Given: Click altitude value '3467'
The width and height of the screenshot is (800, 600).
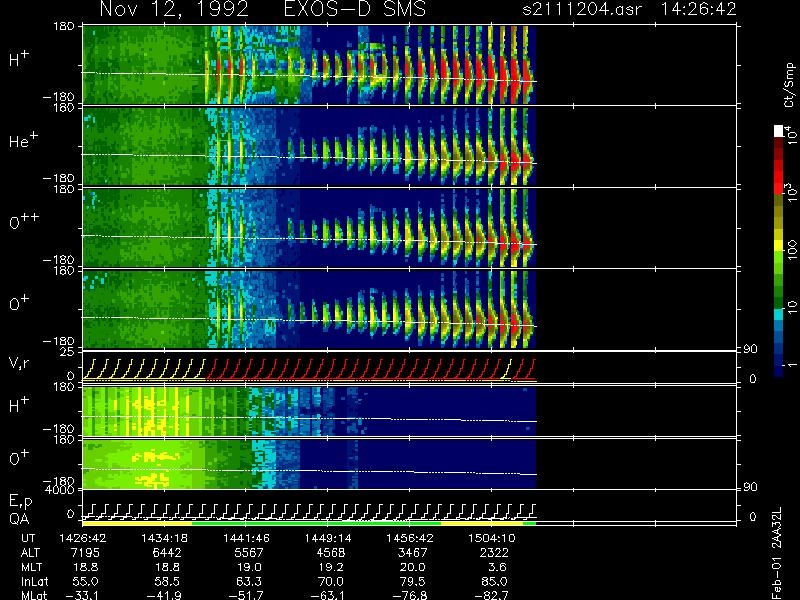Looking at the screenshot, I should coord(412,553).
